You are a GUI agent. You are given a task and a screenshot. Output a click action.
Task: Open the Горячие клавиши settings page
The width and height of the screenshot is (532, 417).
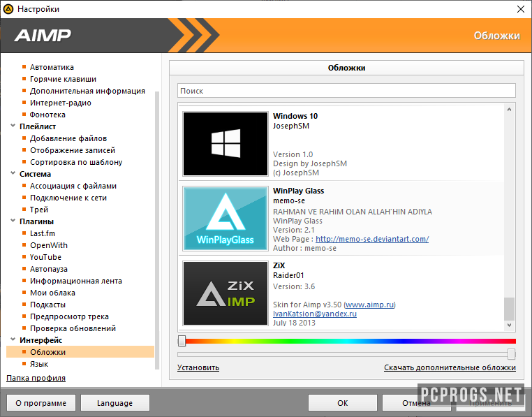[x=63, y=79]
